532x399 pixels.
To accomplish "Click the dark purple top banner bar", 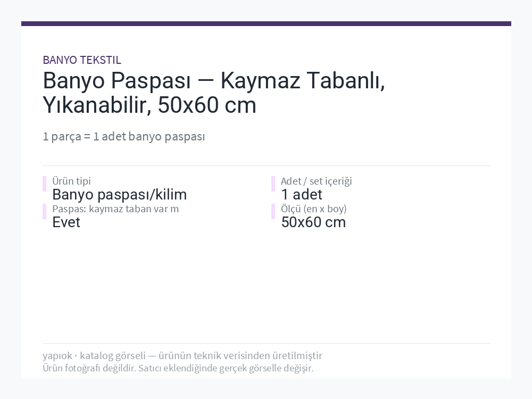I will point(266,24).
